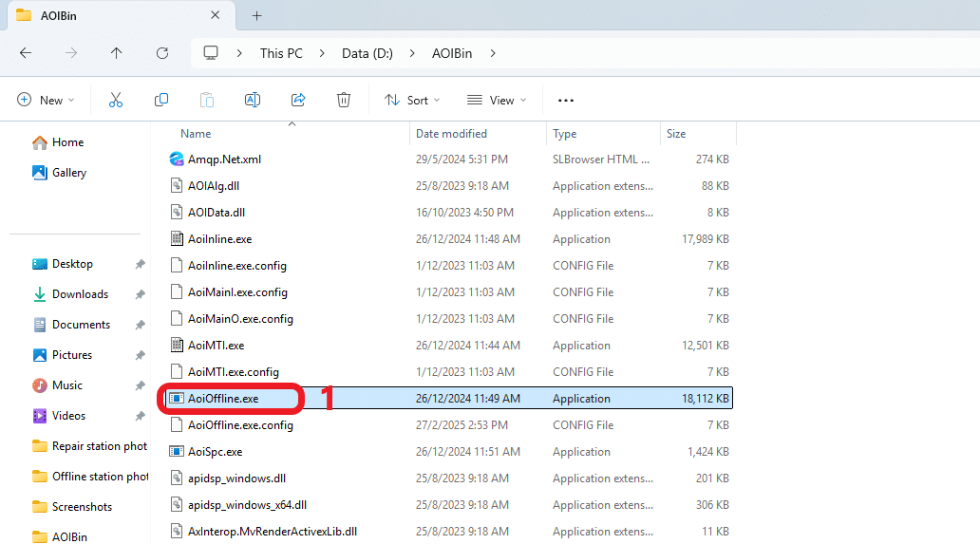
Task: Open the See more ellipsis menu
Action: click(x=566, y=100)
